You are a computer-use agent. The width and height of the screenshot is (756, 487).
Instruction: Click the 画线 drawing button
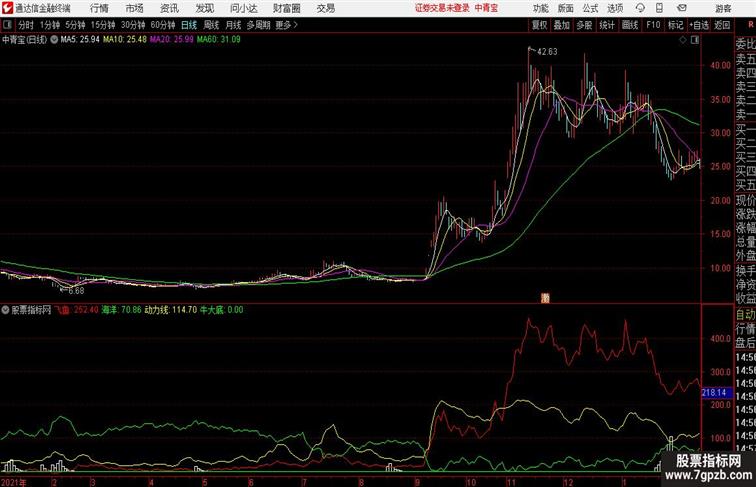click(x=630, y=25)
